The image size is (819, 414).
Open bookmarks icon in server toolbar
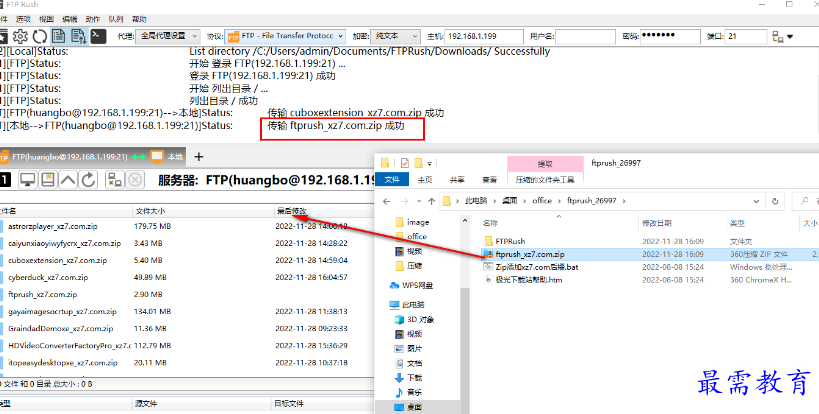[48, 180]
